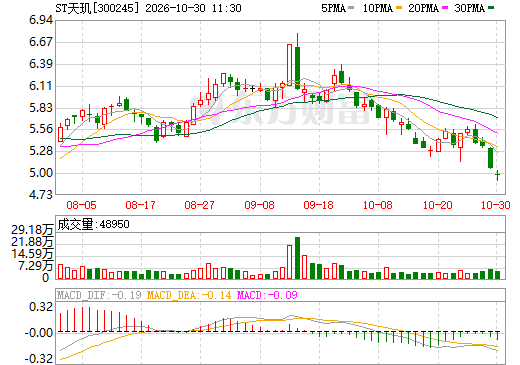Click the magenta MACD:-0.09 label
520x365 pixels.
tap(267, 295)
